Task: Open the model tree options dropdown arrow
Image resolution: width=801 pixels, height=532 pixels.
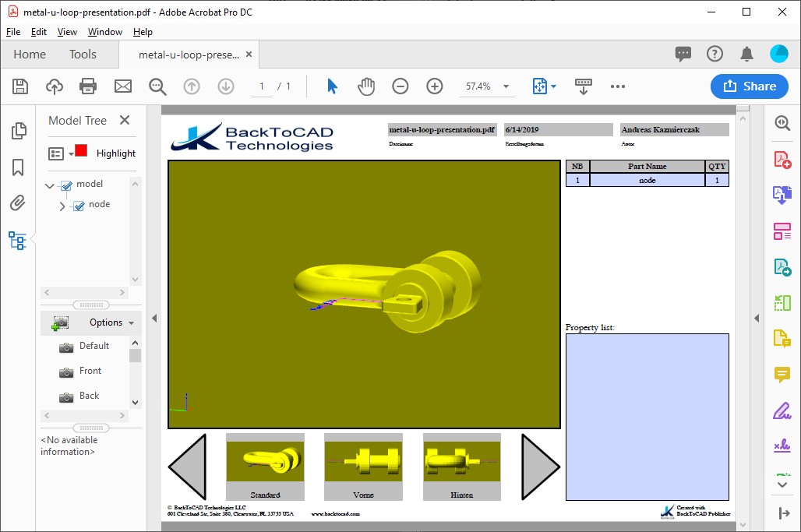Action: (x=71, y=153)
